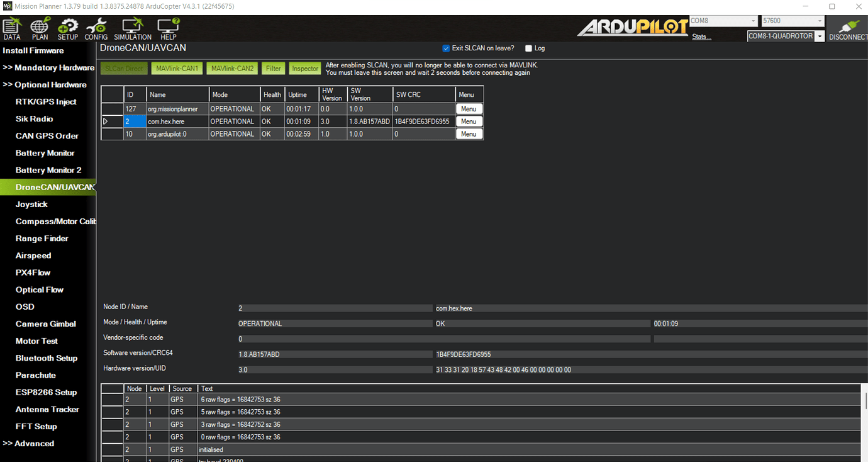Click the SLCan Direct button
The width and height of the screenshot is (868, 462).
(x=124, y=68)
